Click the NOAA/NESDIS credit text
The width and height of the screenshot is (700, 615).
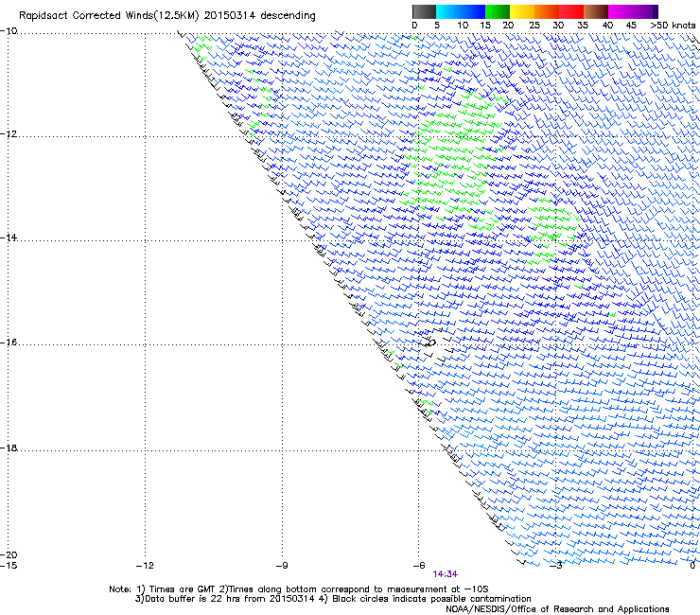(x=557, y=609)
